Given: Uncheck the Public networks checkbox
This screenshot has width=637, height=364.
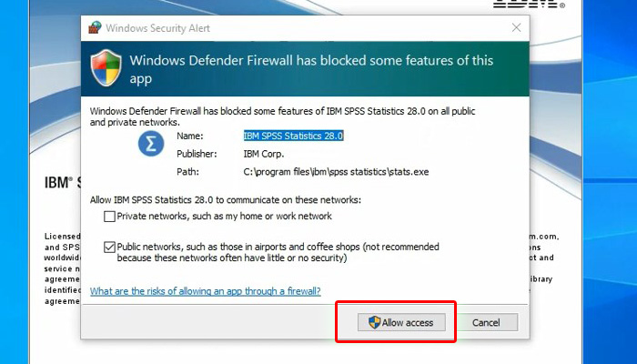Looking at the screenshot, I should 109,247.
